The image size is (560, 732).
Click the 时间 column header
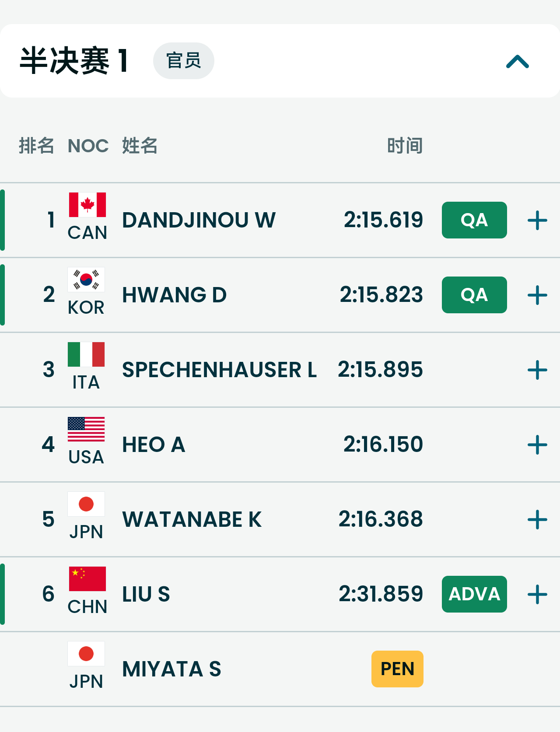[x=405, y=146]
